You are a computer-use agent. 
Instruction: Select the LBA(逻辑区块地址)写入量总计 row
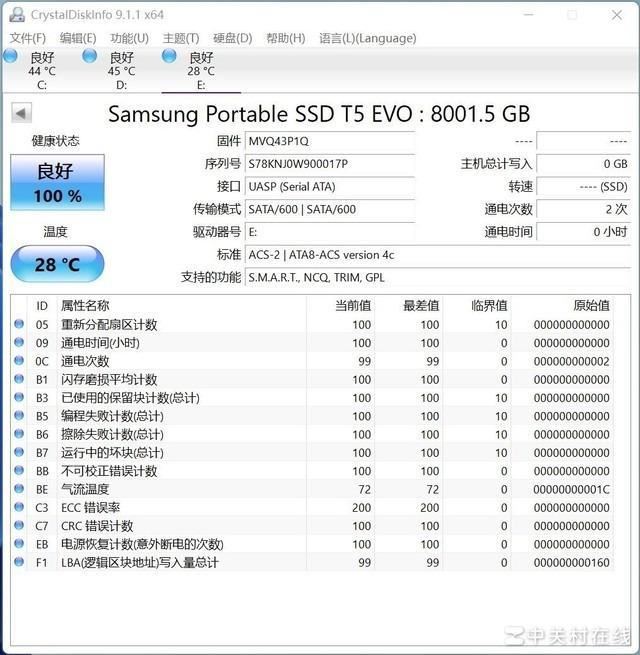click(x=312, y=562)
